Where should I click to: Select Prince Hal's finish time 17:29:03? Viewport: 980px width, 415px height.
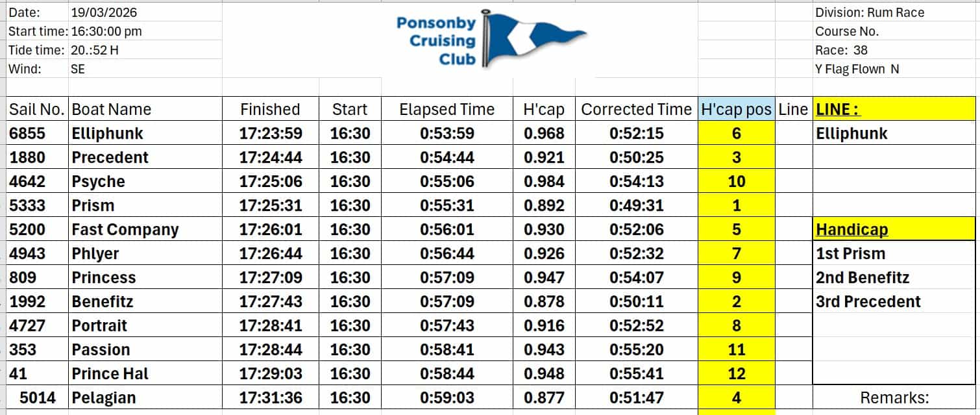[x=270, y=373]
